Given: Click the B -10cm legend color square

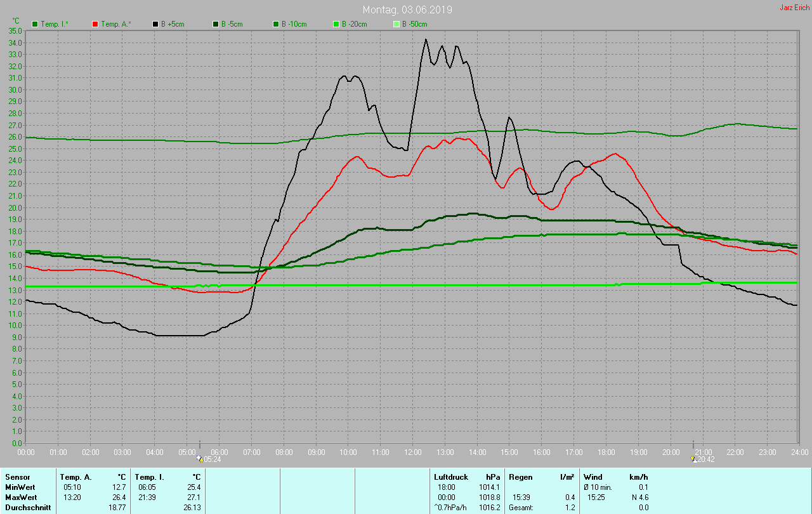Looking at the screenshot, I should pyautogui.click(x=276, y=24).
